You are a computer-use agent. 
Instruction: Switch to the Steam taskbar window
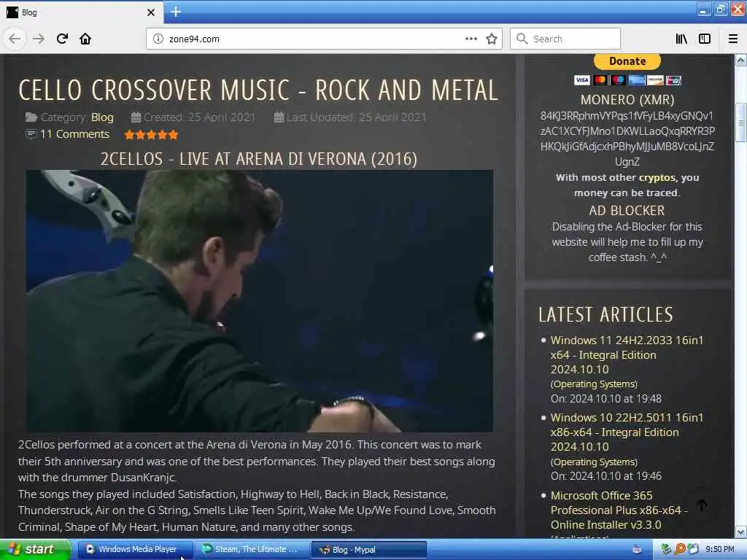pos(252,550)
